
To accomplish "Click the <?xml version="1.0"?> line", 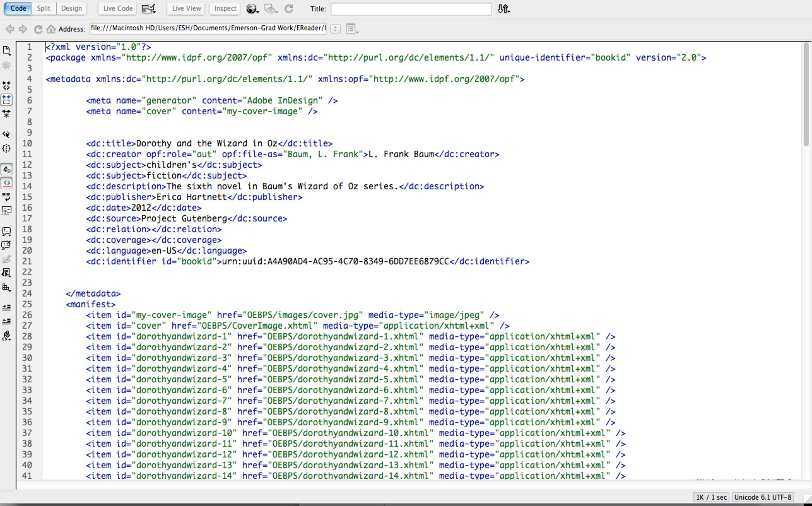I will pos(98,47).
